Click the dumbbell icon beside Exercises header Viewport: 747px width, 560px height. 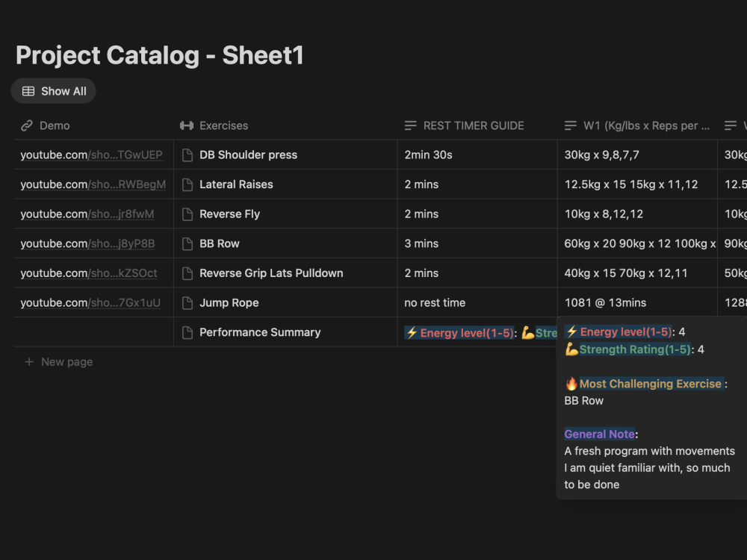pos(187,125)
